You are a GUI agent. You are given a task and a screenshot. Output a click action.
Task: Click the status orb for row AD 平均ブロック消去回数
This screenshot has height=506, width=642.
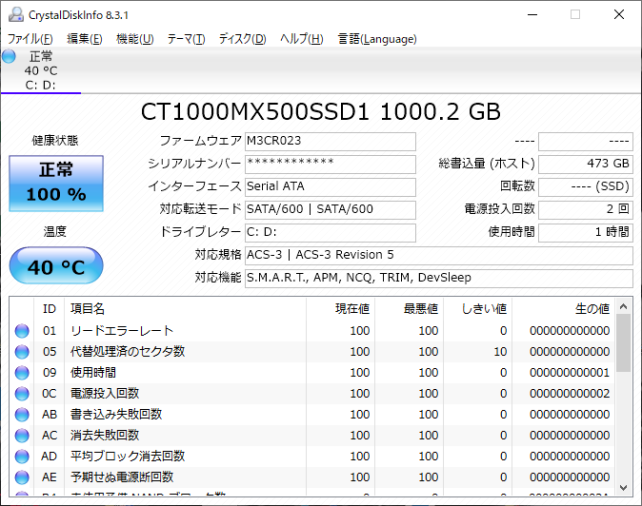click(x=22, y=456)
